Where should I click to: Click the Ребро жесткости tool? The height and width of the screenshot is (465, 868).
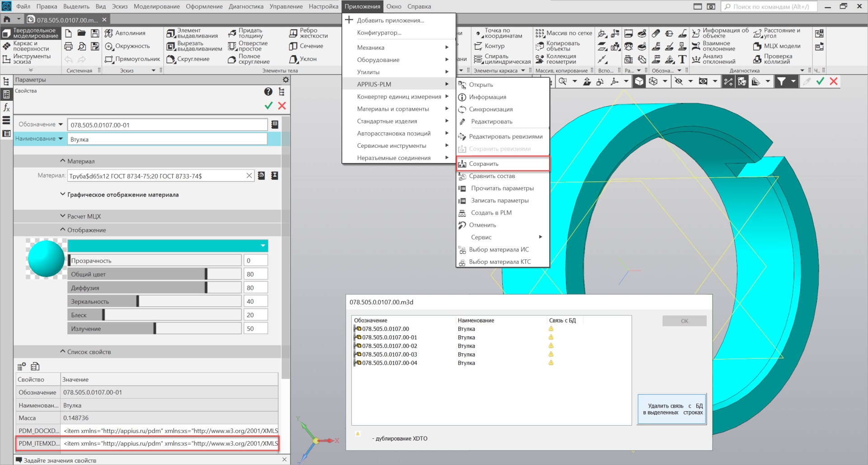point(309,33)
